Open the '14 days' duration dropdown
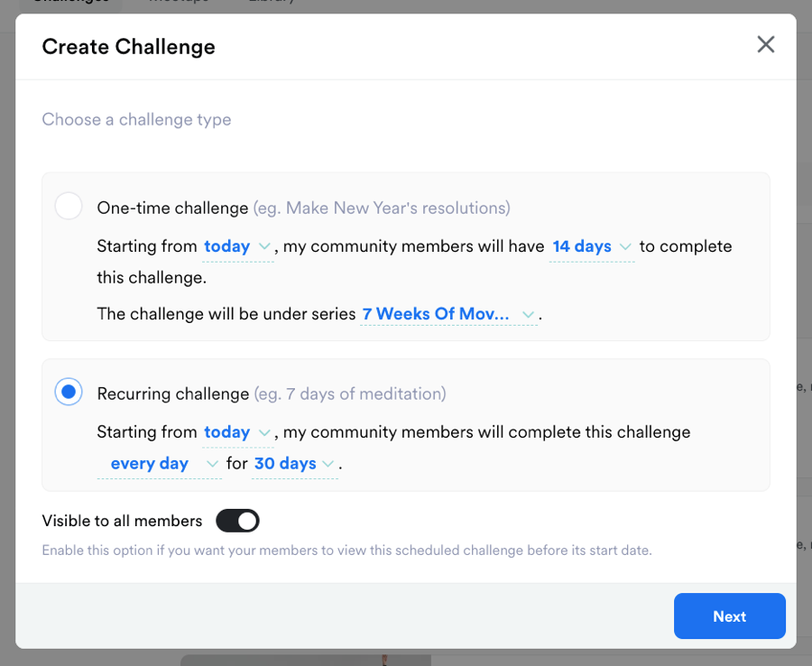The height and width of the screenshot is (666, 812). 591,246
